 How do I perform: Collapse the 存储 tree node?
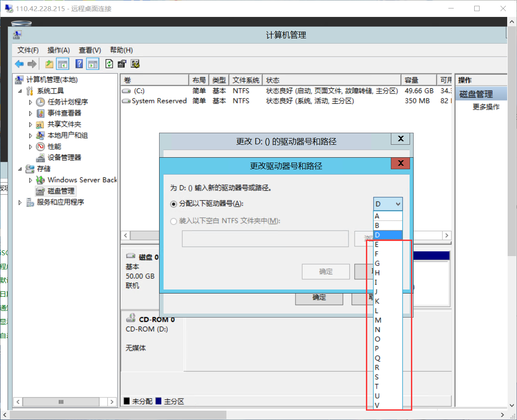20,169
